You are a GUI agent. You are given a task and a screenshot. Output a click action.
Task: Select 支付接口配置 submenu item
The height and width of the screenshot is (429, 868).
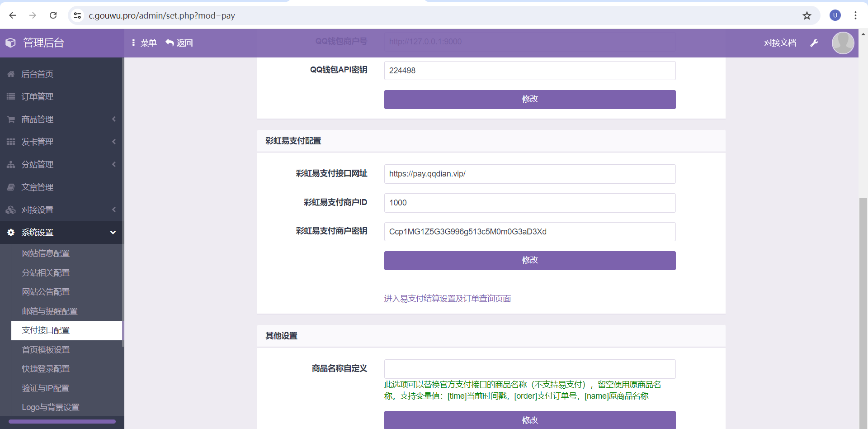66,330
